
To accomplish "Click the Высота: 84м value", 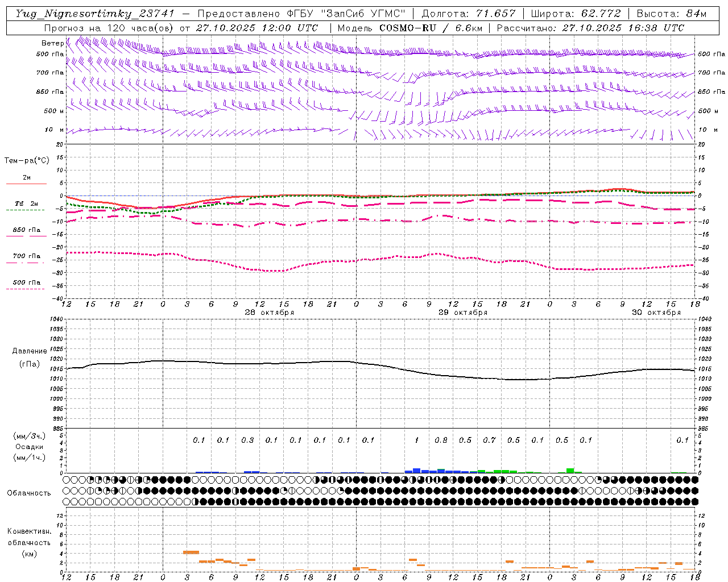I will [671, 14].
